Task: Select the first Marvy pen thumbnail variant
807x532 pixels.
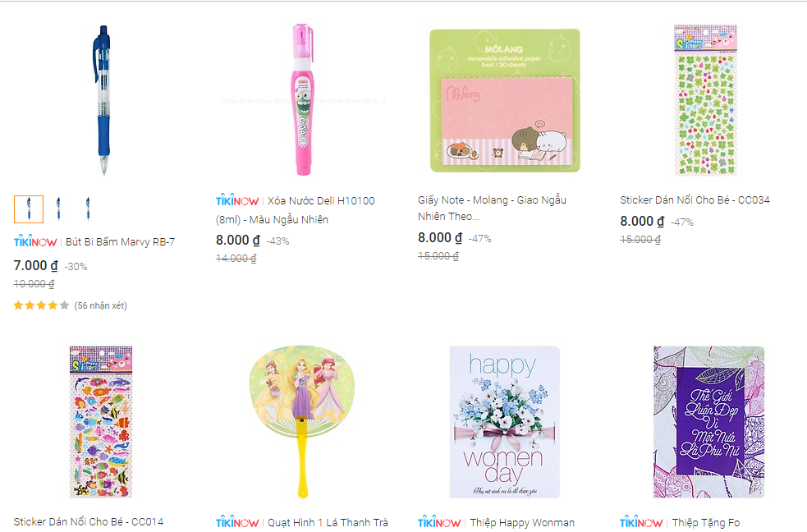Action: pos(29,209)
